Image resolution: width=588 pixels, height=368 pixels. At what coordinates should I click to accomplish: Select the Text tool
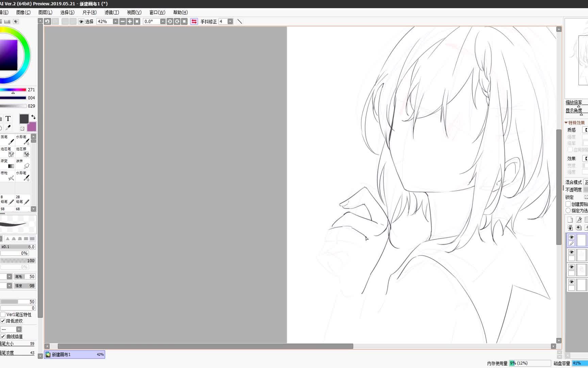click(x=8, y=118)
